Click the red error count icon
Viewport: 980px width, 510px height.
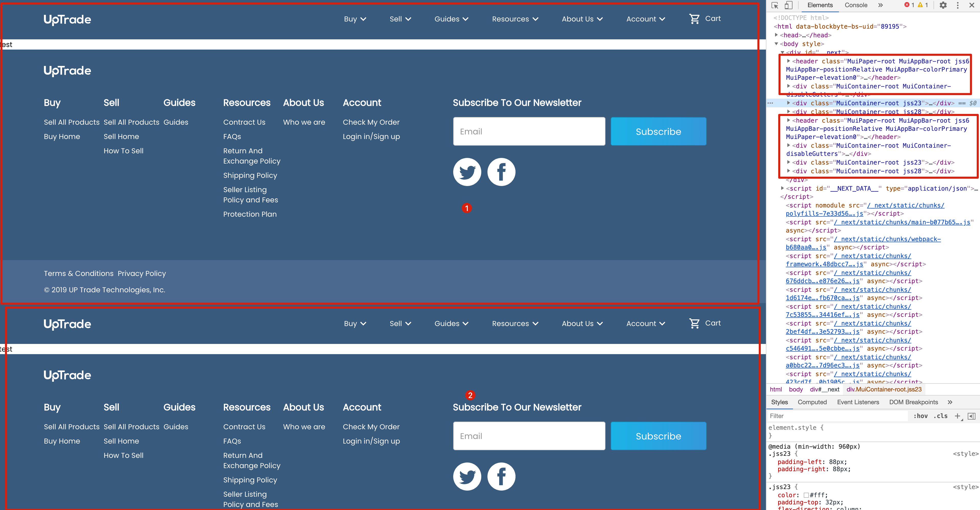pyautogui.click(x=907, y=5)
